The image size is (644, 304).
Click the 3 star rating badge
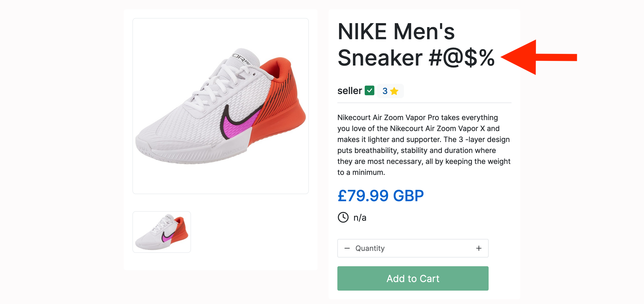click(x=390, y=91)
